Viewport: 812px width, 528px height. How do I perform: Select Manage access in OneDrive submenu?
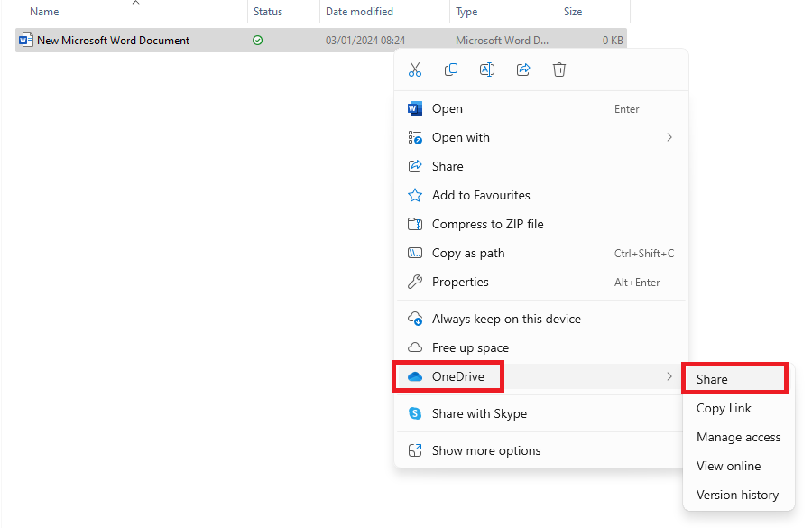click(x=738, y=438)
